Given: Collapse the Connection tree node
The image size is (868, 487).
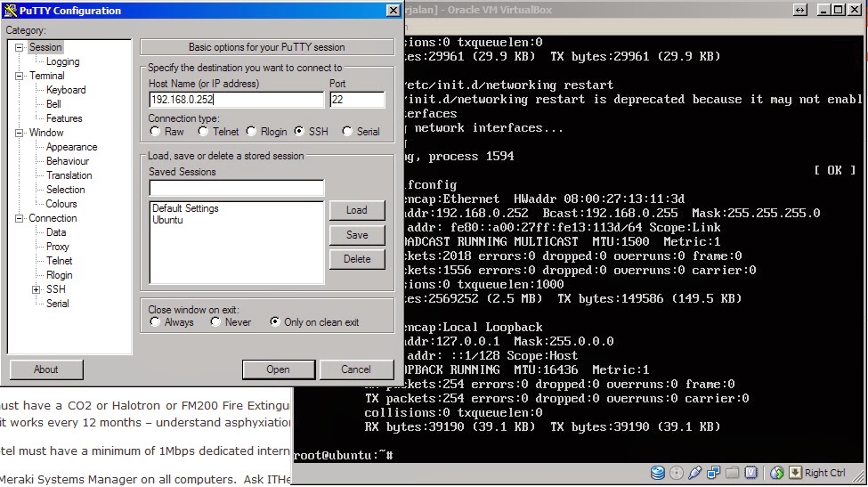Looking at the screenshot, I should click(x=20, y=218).
